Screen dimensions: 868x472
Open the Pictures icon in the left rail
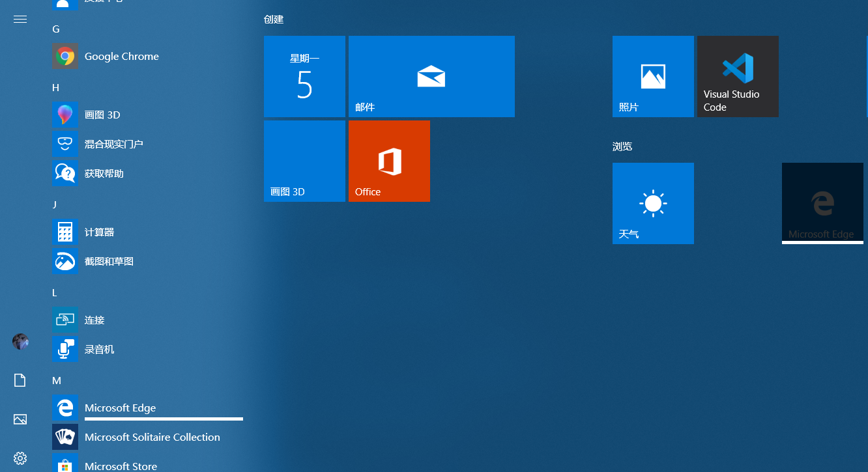click(x=20, y=419)
